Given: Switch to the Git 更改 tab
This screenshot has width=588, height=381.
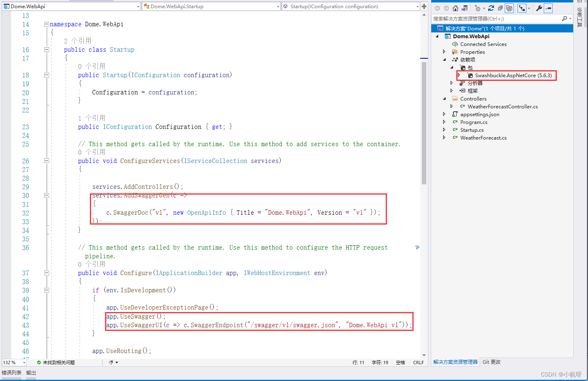Looking at the screenshot, I should pos(491,362).
